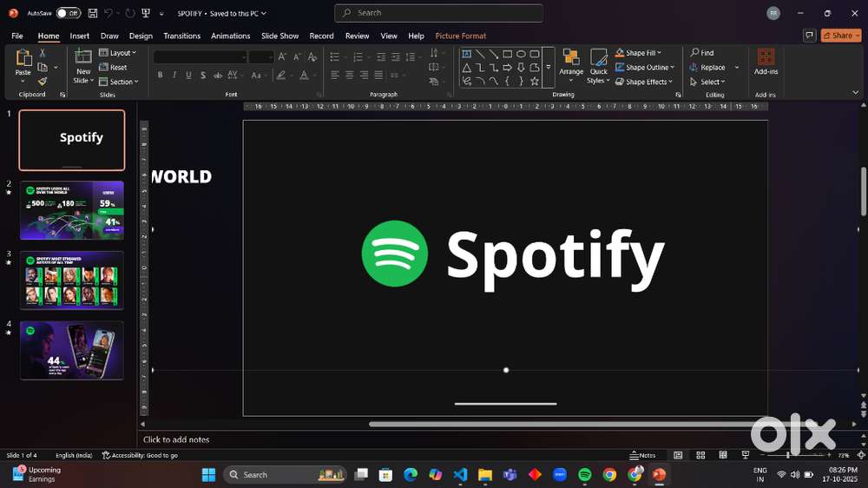Toggle Bold formatting
Image resolution: width=868 pixels, height=488 pixels.
tap(160, 75)
